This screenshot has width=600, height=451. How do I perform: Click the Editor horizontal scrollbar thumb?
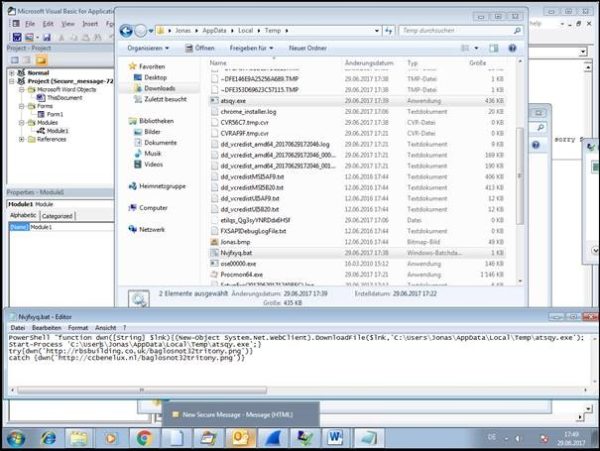click(x=142, y=390)
